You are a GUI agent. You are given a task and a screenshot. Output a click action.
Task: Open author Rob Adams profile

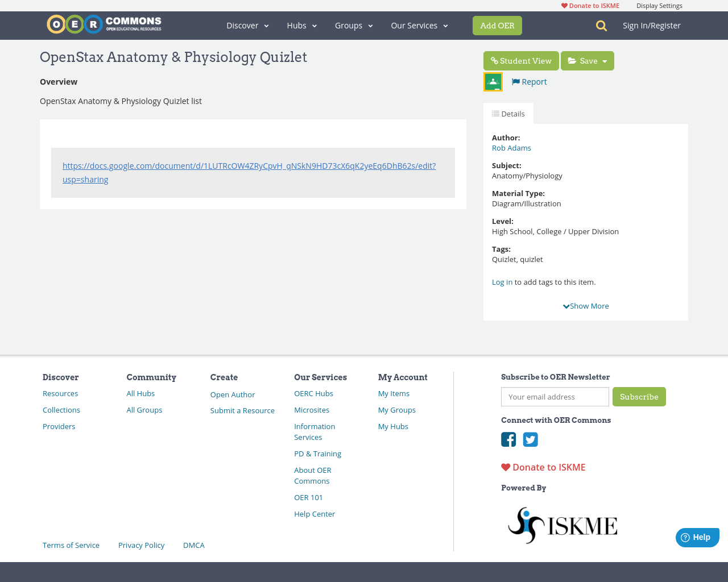coord(511,148)
